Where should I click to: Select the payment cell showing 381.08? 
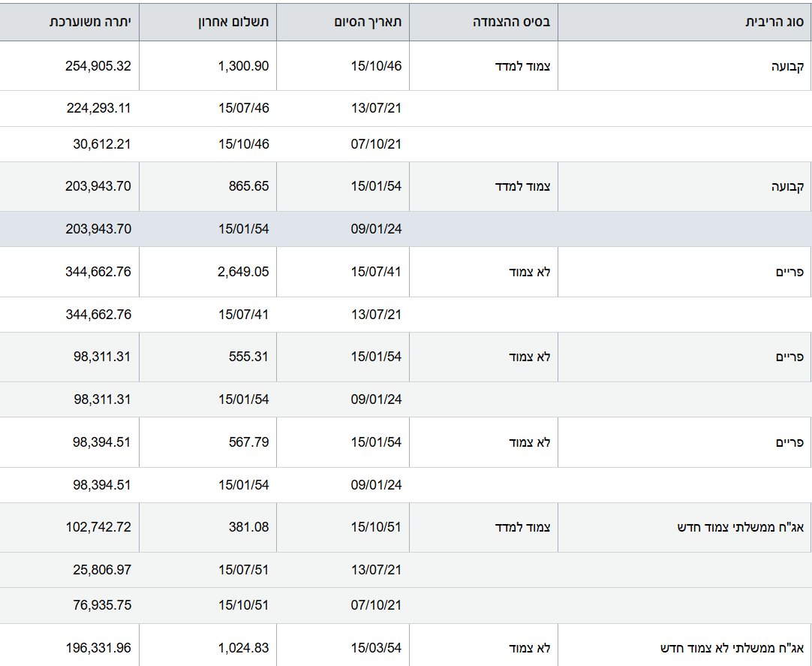pyautogui.click(x=250, y=528)
